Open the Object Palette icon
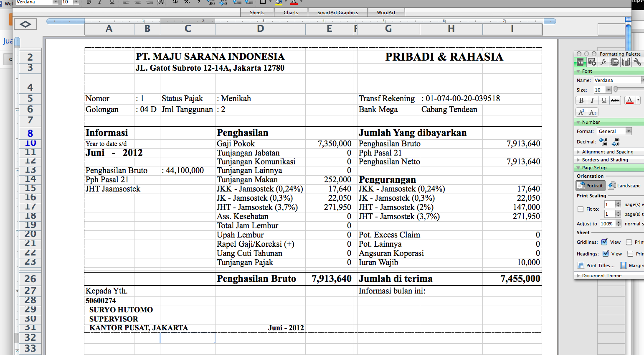 pyautogui.click(x=592, y=62)
